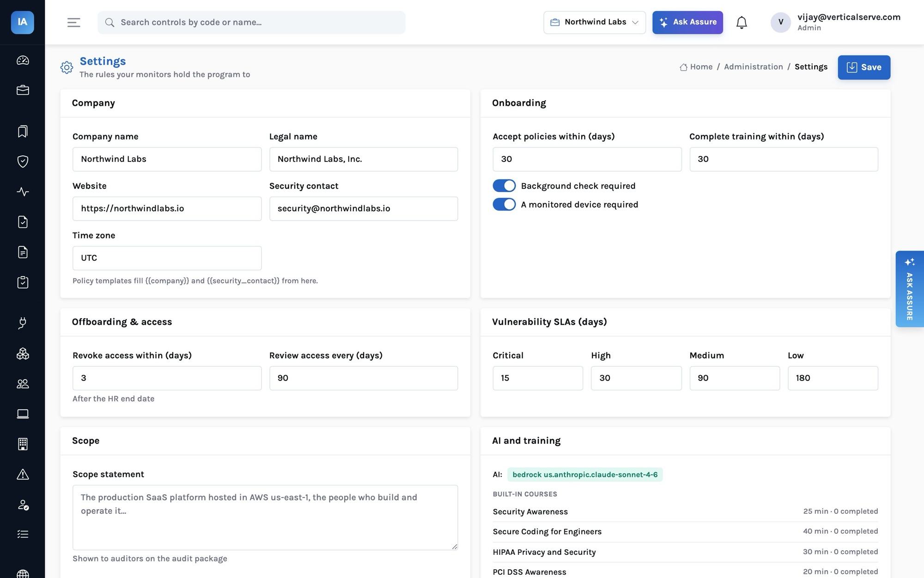Click the bedrock claude-sonnet-4-6 model badge
924x578 pixels.
click(585, 474)
